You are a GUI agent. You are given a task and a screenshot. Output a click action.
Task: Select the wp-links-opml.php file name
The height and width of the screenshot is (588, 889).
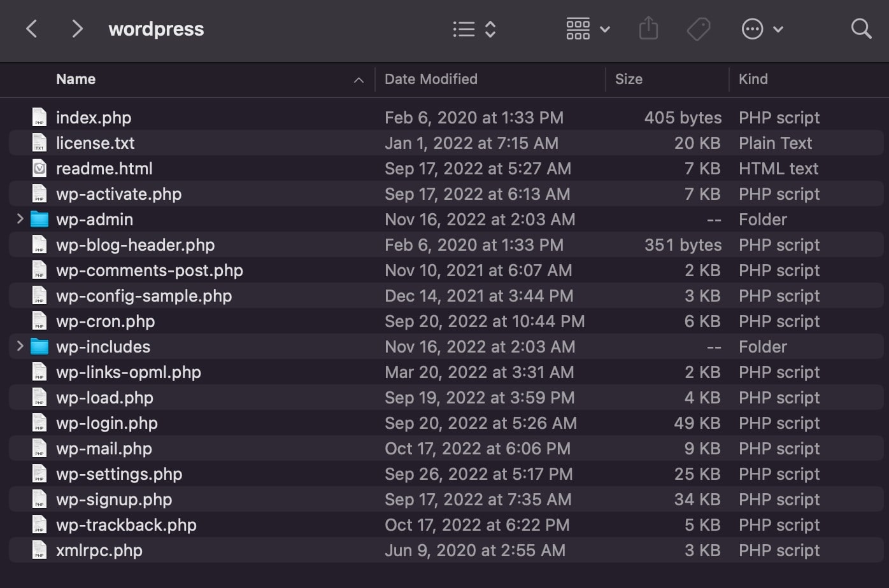129,372
